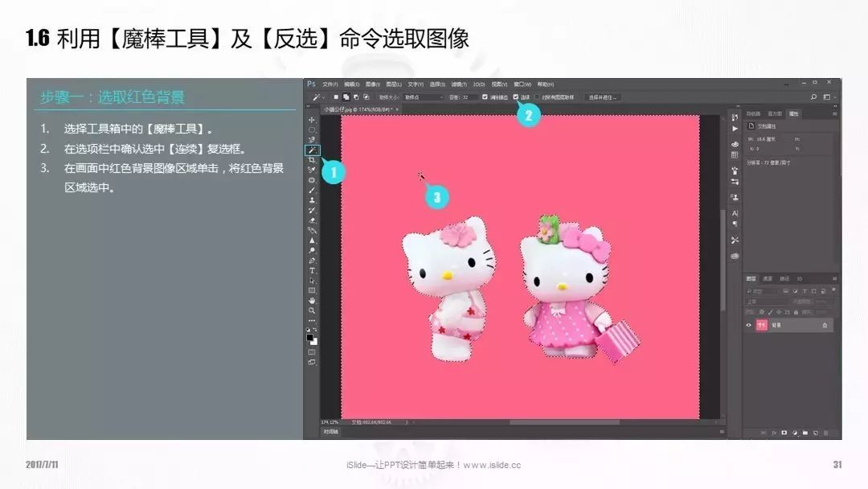Screen dimensions: 868x489
Task: Click the delete layer trash button
Action: 825,433
